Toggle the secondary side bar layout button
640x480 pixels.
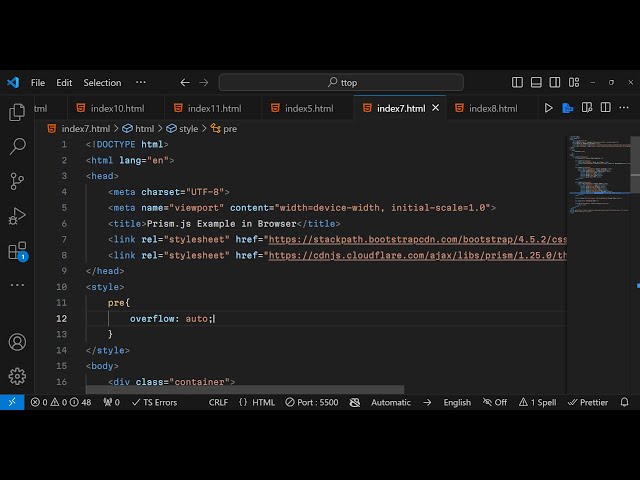click(x=555, y=83)
